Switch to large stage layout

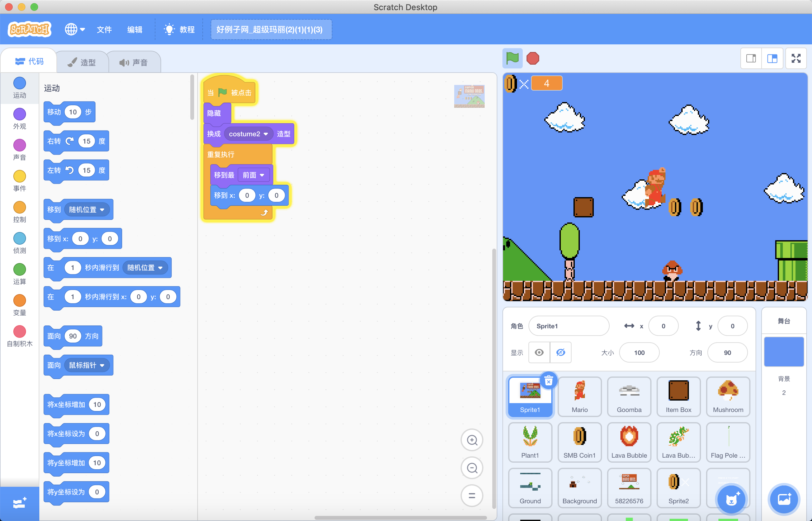772,59
